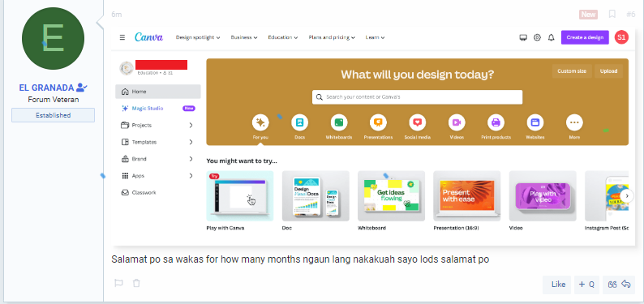Screen dimensions: 644x304
Task: Expand the Apps chevron
Action: point(191,176)
